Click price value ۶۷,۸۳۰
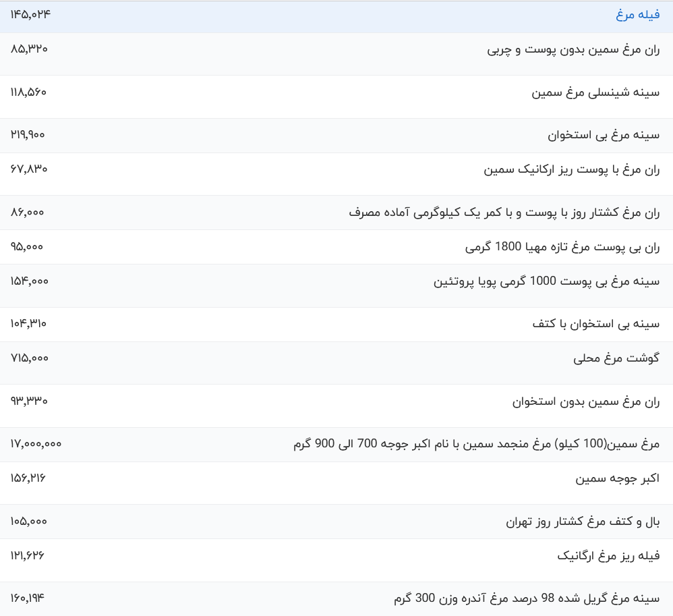 [x=29, y=169]
